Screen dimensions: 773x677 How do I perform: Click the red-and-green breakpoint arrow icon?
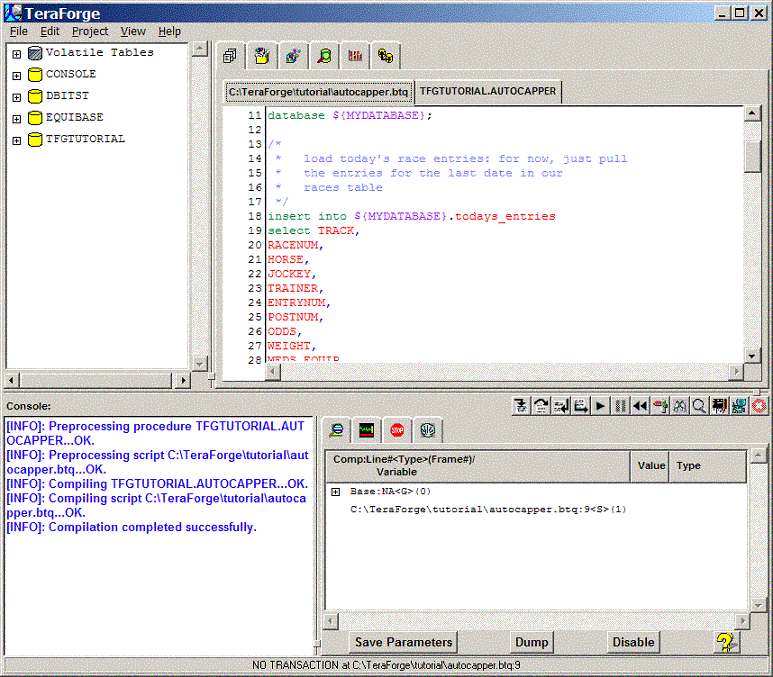[660, 406]
